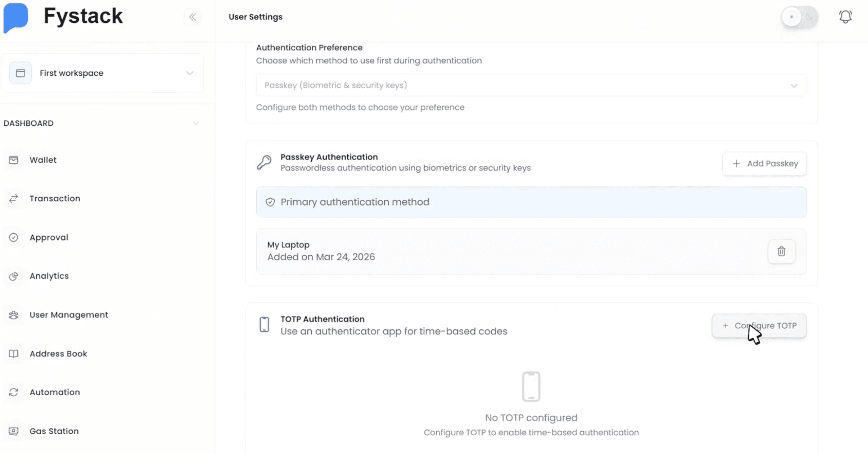The height and width of the screenshot is (454, 868).
Task: Open Gas Station via its sidebar icon
Action: (14, 431)
